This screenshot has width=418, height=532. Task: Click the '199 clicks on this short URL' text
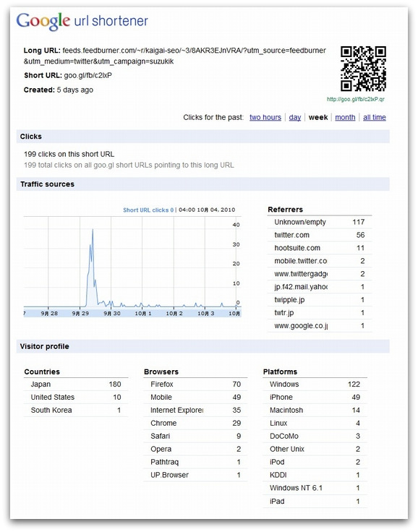[x=69, y=154]
